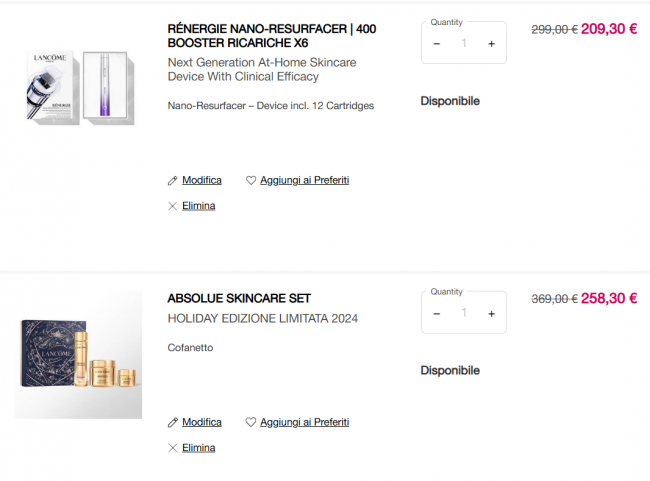Open Absolue Skincare Set product title
The image size is (650, 481).
tap(239, 298)
